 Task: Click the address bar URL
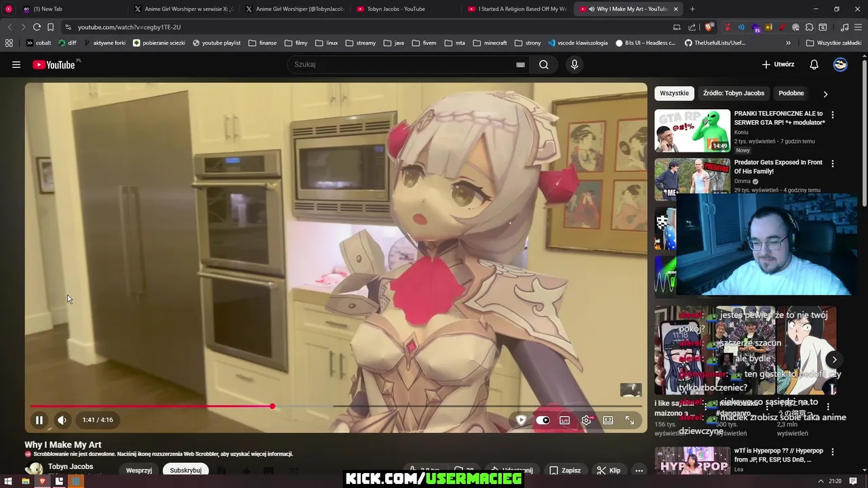tap(129, 27)
